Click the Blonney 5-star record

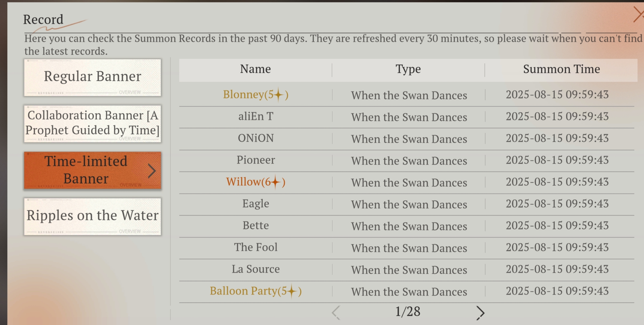click(x=255, y=95)
